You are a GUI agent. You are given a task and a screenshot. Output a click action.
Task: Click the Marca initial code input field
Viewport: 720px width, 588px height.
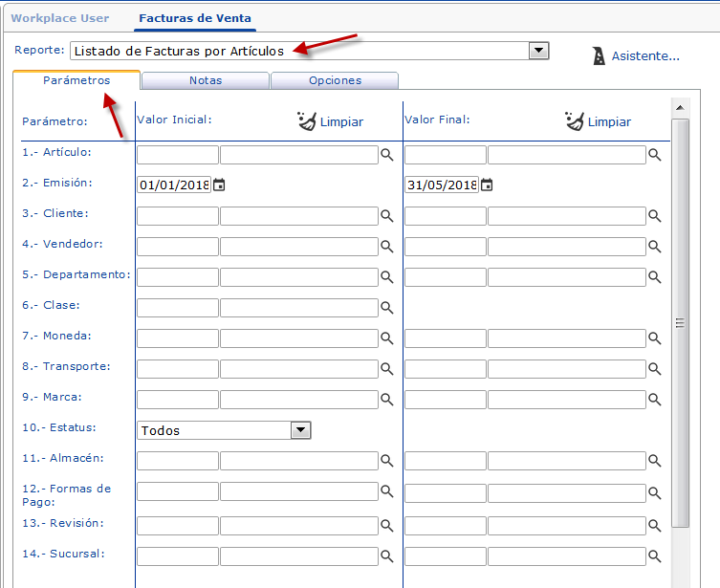178,400
